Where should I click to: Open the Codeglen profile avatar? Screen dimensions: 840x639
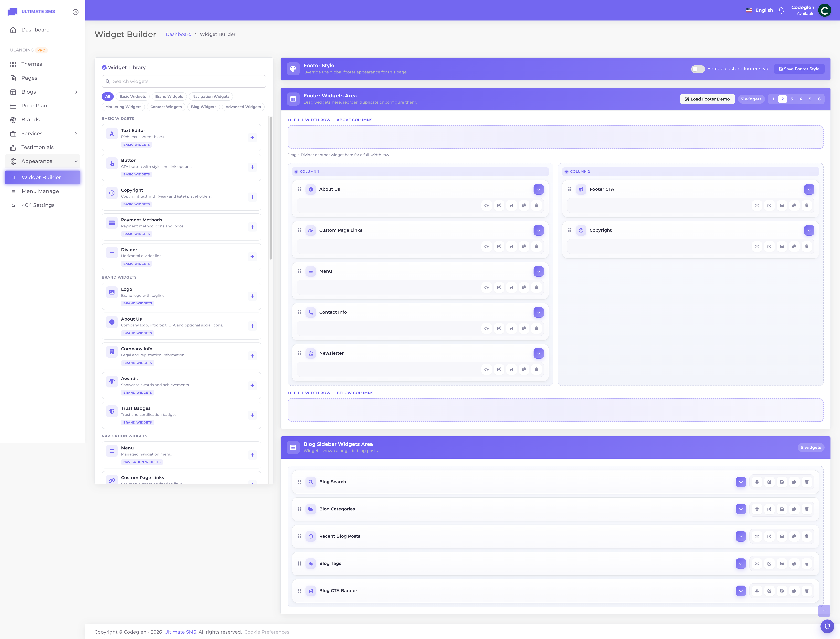(x=824, y=10)
